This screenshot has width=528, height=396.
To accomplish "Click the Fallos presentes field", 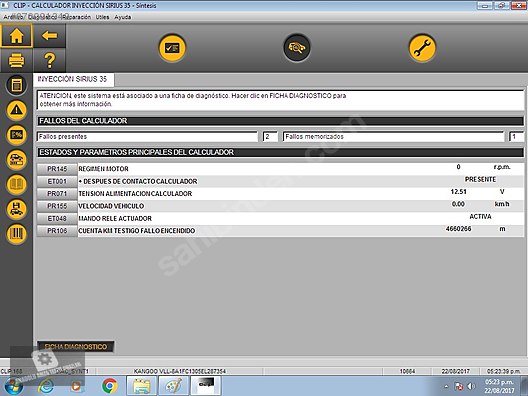I will pos(147,137).
